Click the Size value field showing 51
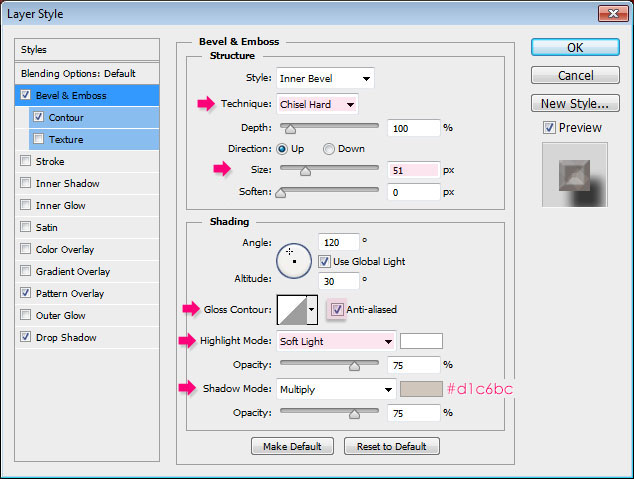 (413, 170)
